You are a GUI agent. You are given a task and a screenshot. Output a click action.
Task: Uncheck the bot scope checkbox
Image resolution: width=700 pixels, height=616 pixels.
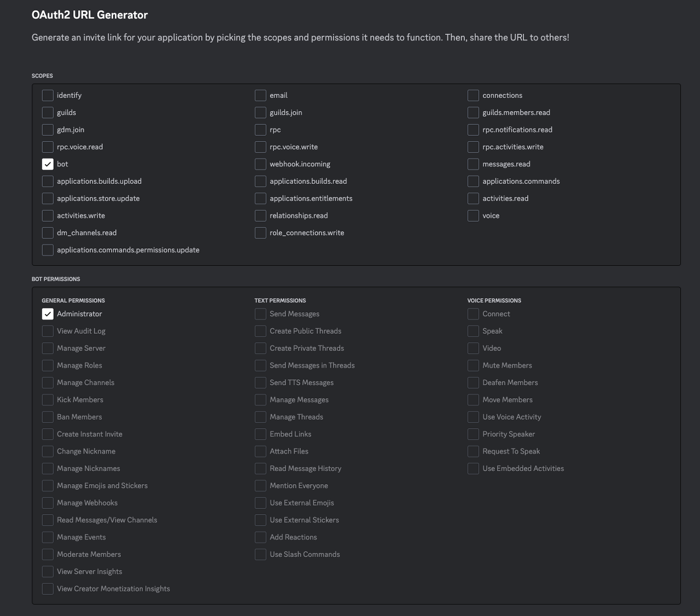pyautogui.click(x=48, y=164)
